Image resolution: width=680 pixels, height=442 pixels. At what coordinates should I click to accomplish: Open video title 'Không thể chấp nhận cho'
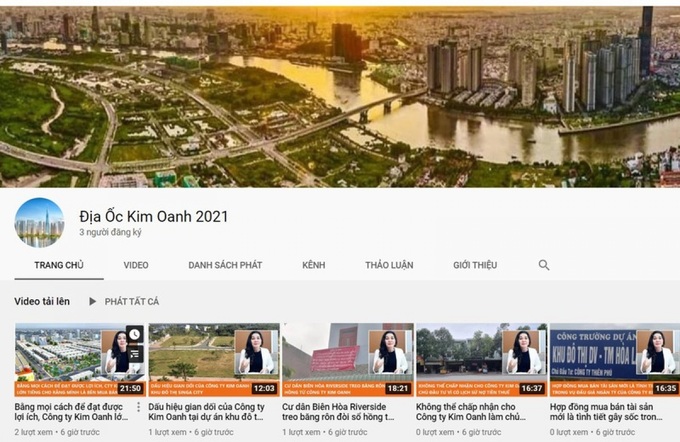[x=471, y=412]
